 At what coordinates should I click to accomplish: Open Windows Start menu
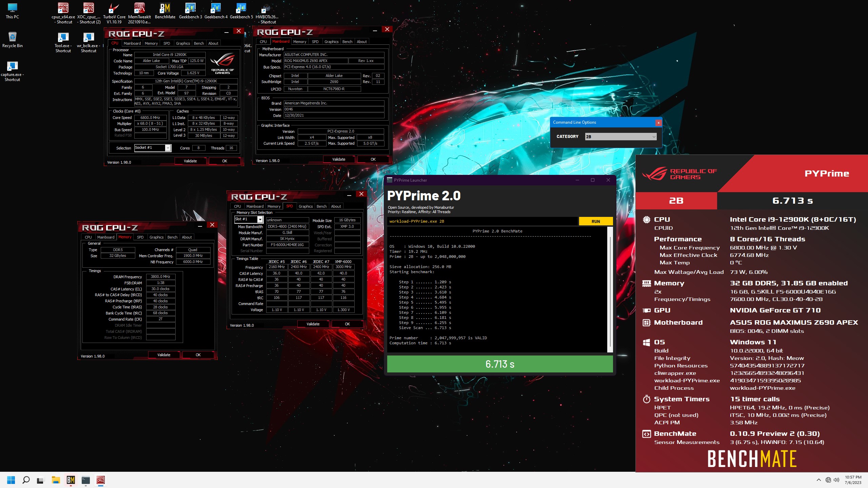(x=11, y=480)
